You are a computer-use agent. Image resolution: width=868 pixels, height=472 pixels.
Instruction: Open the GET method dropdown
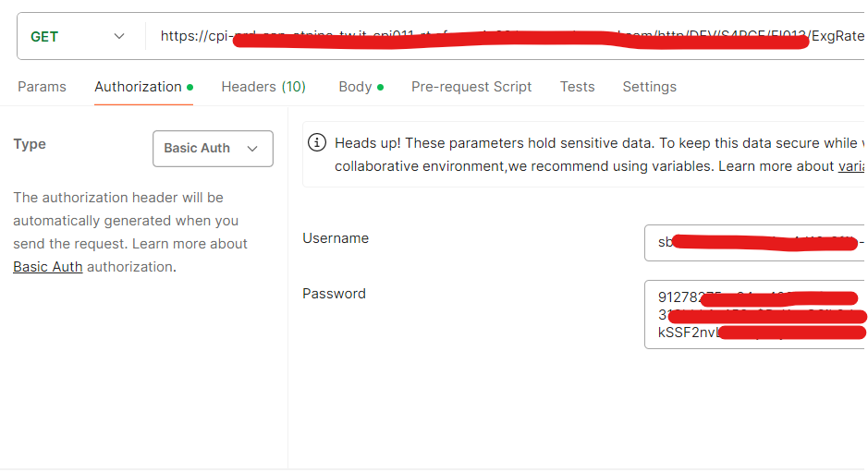[79, 37]
